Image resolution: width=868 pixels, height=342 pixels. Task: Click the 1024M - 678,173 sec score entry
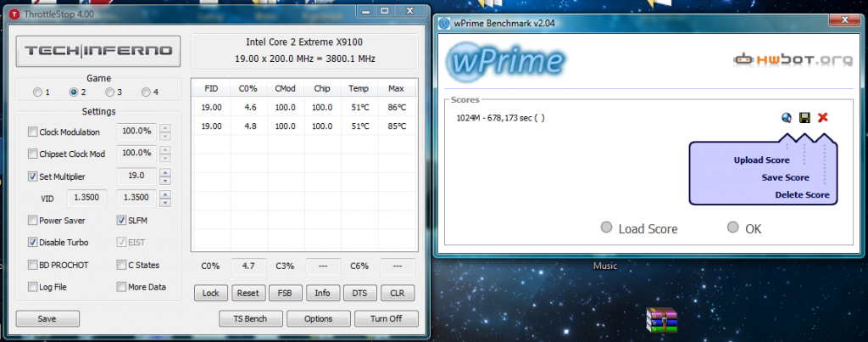500,117
